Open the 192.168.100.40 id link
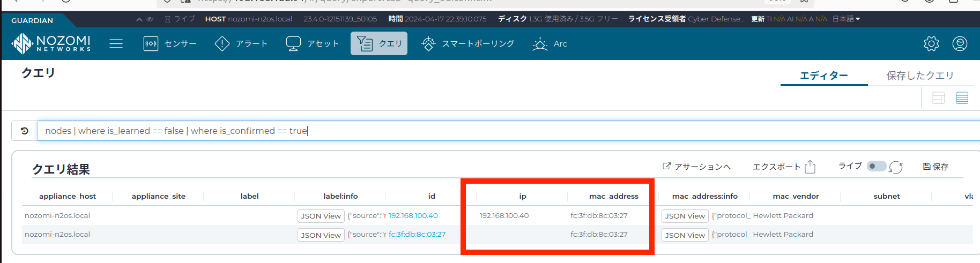Viewport: 980px width, 263px height. click(413, 215)
